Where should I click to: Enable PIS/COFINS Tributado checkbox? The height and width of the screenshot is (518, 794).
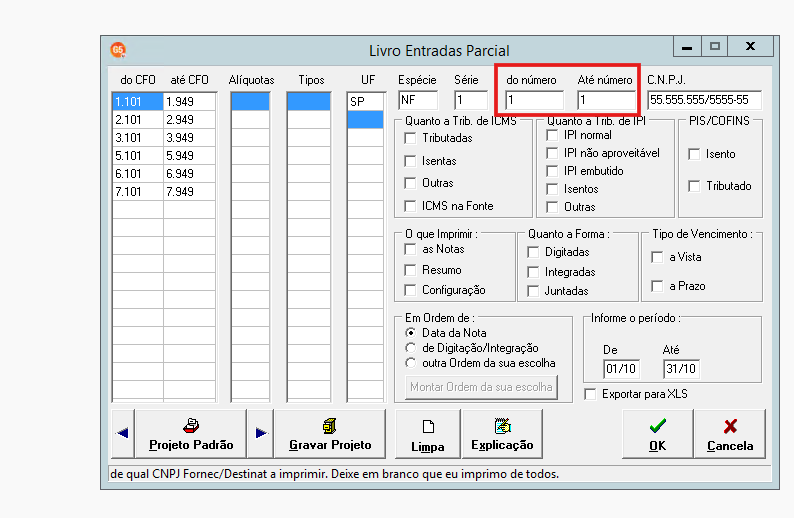point(694,186)
